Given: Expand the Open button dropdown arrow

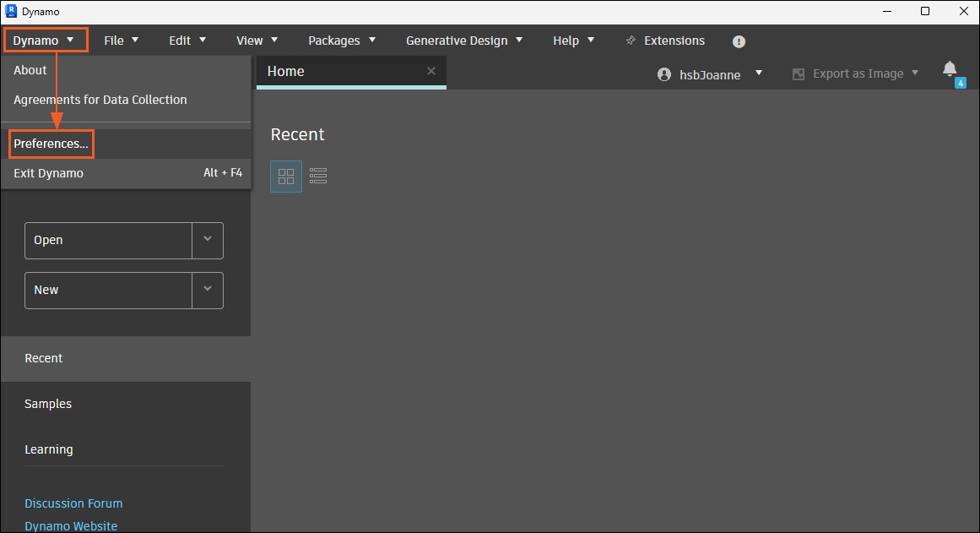Looking at the screenshot, I should click(x=208, y=240).
